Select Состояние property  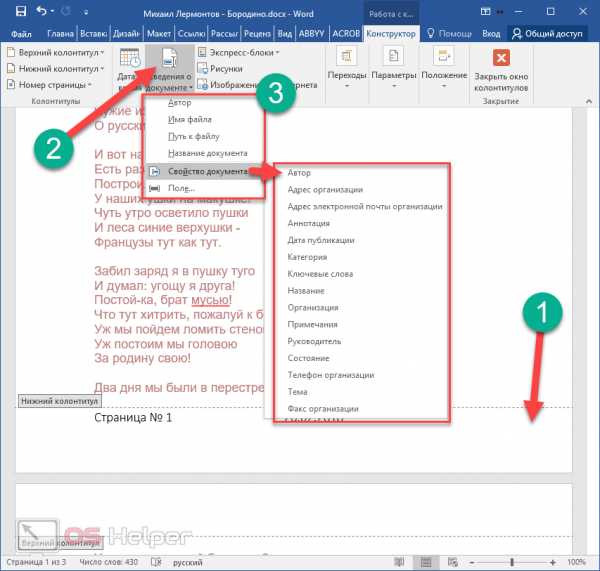point(308,358)
